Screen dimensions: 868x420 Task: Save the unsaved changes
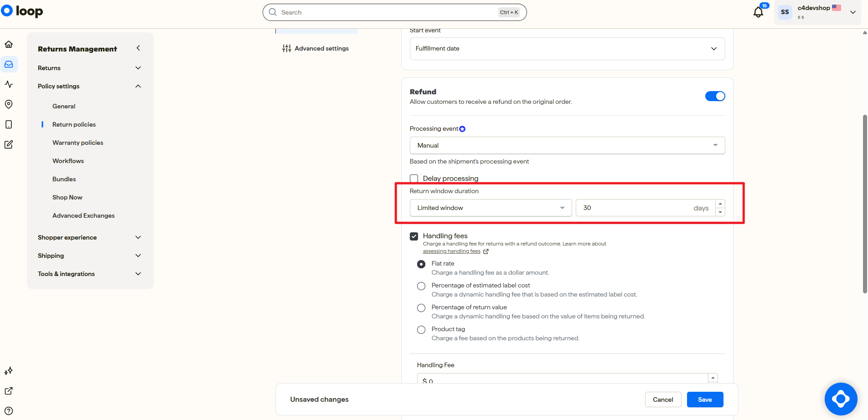[705, 400]
